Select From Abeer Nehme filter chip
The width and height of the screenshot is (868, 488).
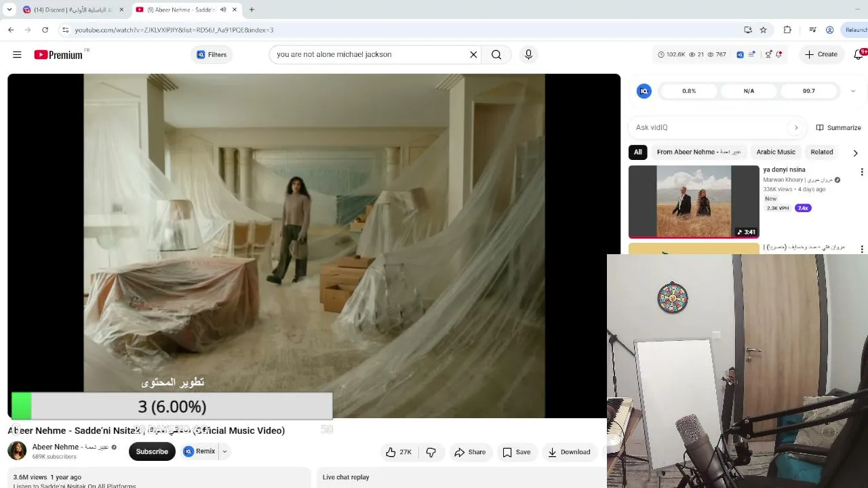tap(698, 152)
